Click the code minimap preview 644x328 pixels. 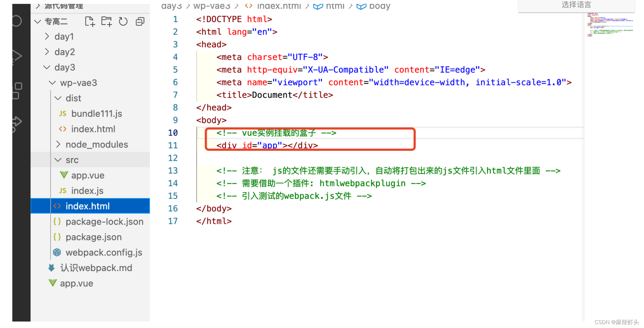click(610, 25)
